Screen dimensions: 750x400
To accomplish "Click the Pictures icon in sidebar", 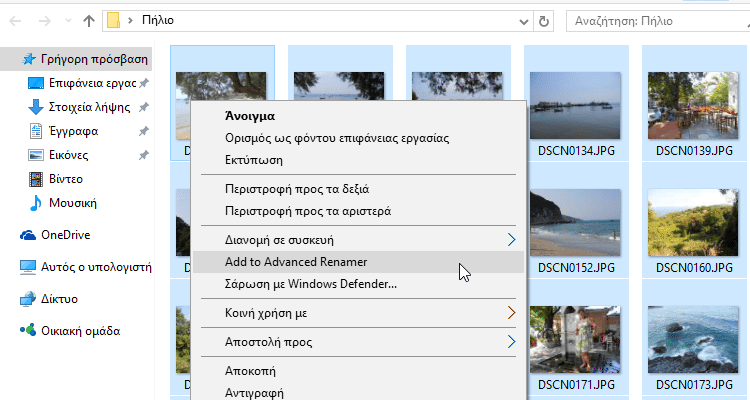I will point(36,155).
